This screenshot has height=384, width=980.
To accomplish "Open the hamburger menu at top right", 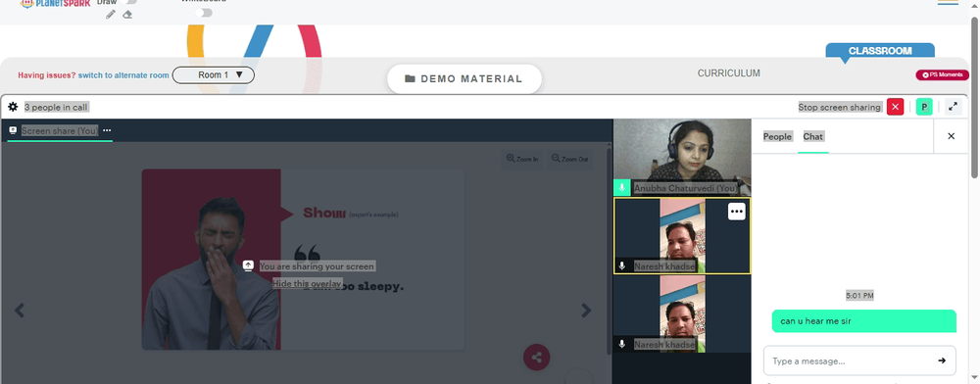I will tap(948, 3).
